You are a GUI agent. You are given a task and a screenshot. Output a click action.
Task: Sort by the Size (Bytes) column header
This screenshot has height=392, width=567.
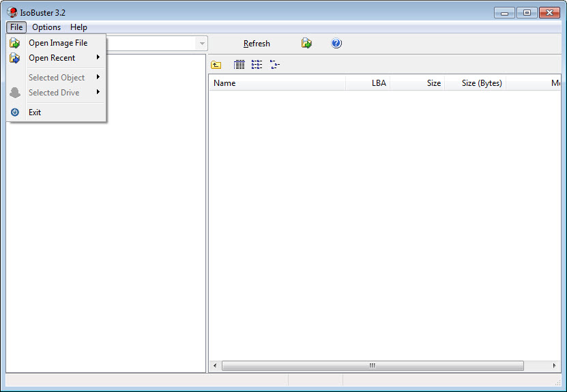click(475, 83)
